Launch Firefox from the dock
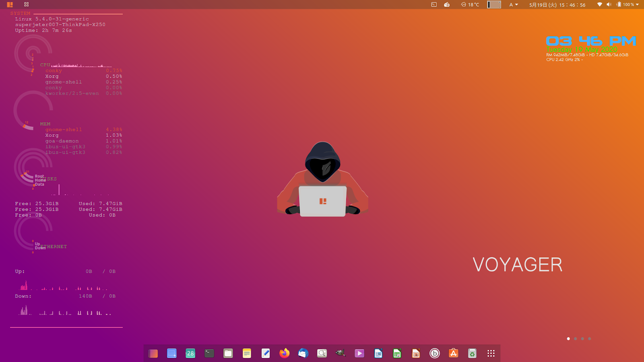 (x=285, y=353)
